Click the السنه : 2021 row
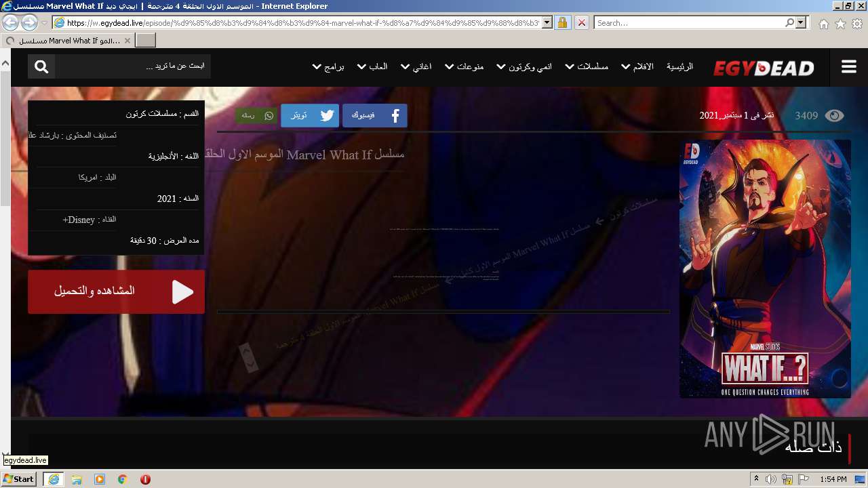 coord(118,199)
